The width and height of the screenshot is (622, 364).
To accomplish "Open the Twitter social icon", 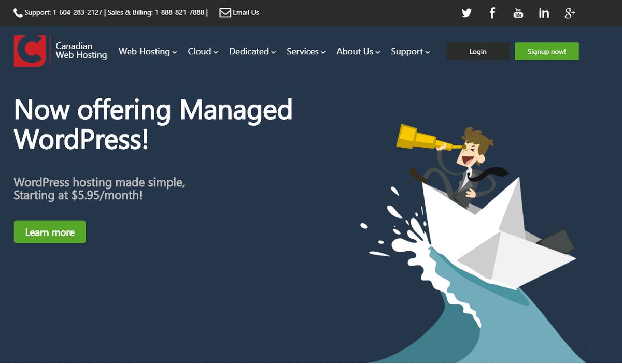I will 466,13.
